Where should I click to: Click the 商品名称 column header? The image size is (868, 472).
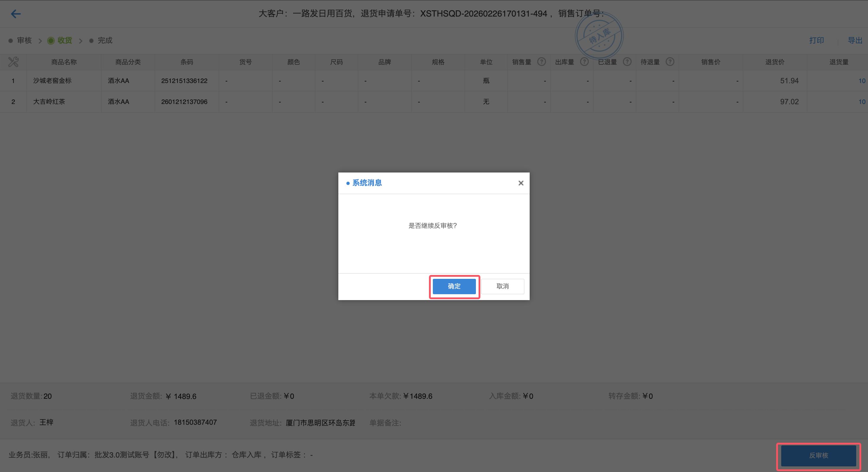(64, 62)
